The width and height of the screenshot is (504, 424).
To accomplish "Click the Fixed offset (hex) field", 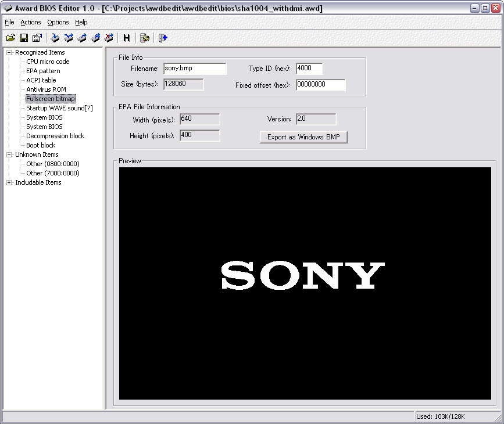I will point(320,85).
